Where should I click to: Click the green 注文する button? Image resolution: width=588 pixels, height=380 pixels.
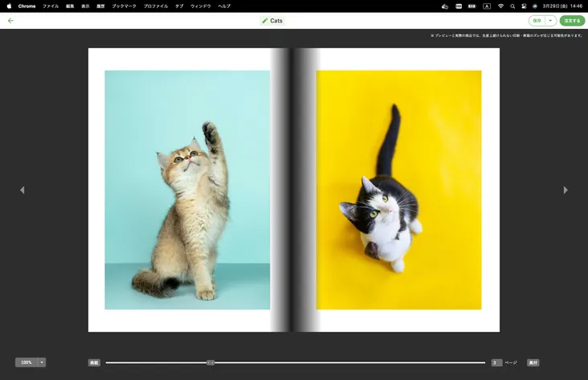[572, 21]
